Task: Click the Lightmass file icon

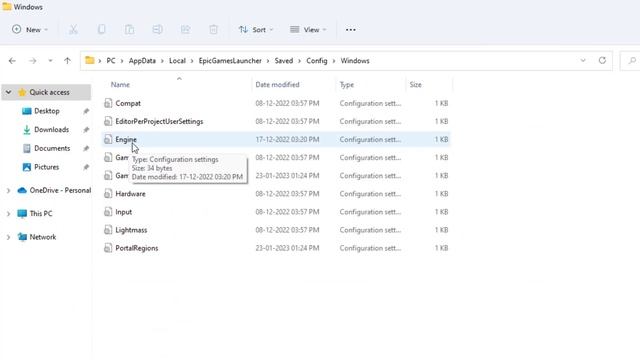Action: [x=108, y=230]
